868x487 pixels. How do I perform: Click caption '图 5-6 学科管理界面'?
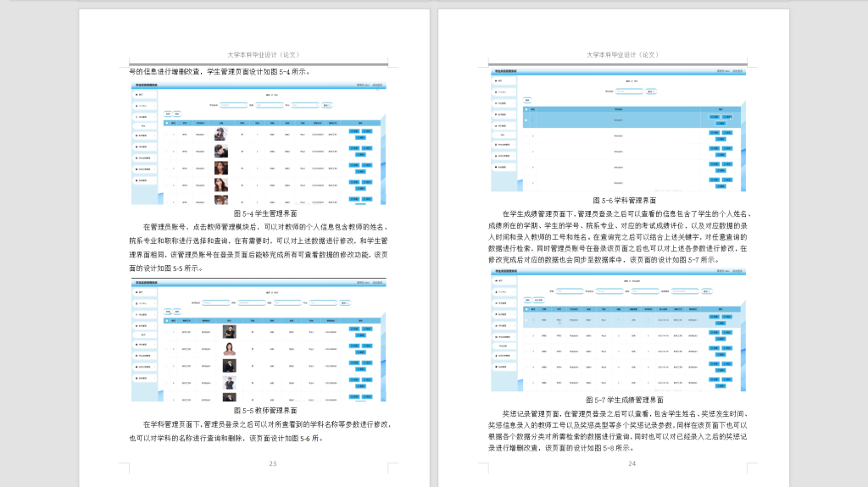(625, 201)
